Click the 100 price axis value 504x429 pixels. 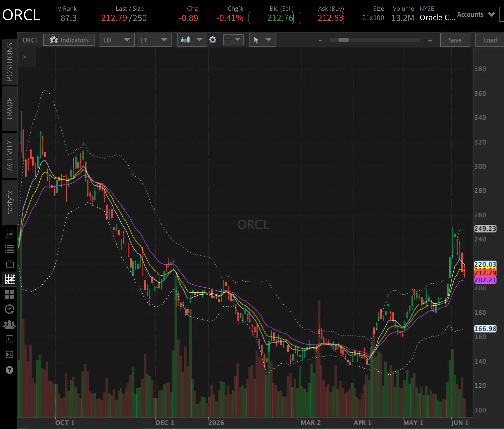(x=480, y=410)
